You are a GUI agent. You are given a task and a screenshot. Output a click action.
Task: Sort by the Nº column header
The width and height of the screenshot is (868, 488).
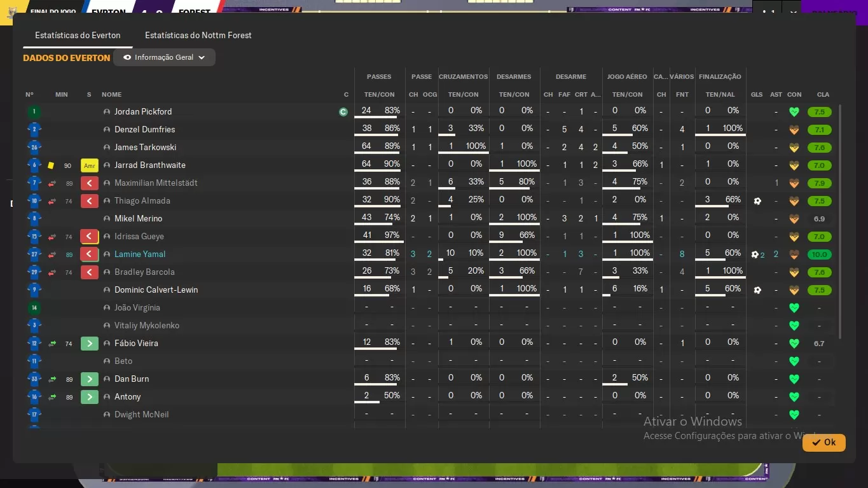point(29,95)
